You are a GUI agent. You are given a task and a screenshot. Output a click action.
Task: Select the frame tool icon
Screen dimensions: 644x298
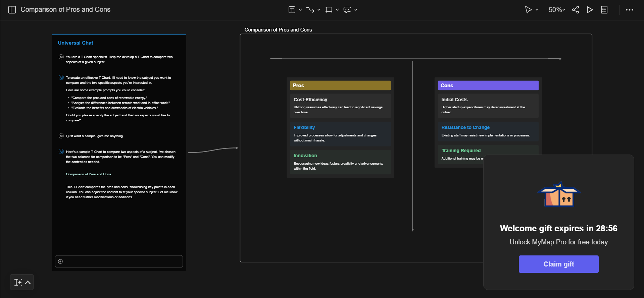click(x=329, y=10)
